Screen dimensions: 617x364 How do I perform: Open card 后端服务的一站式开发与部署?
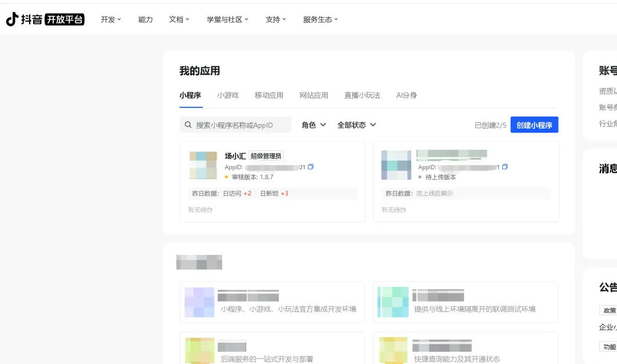click(272, 348)
